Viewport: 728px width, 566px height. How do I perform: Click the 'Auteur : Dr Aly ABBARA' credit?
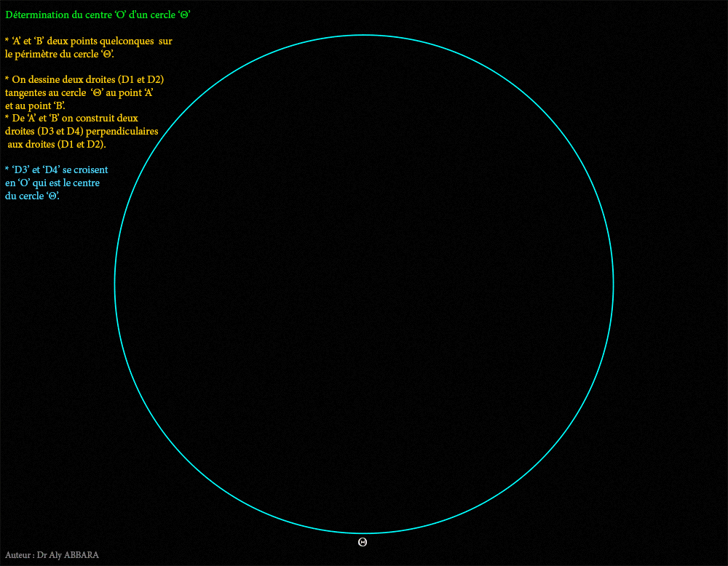pos(52,555)
